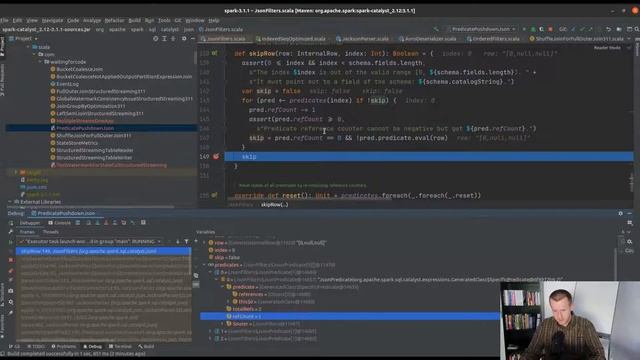Click the step into icon in debugger toolbar

97,223
